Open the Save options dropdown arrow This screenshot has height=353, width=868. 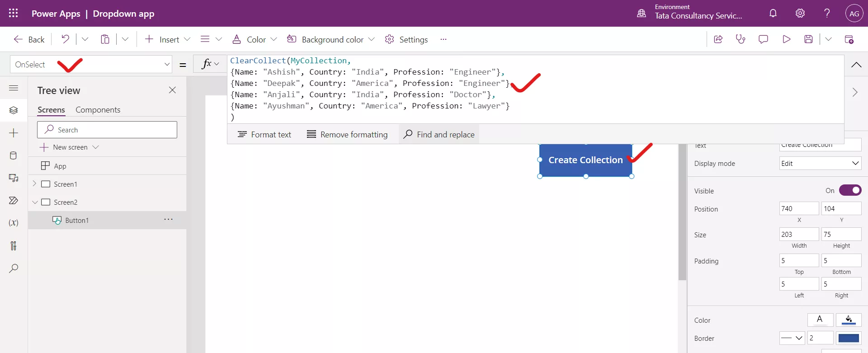tap(828, 39)
